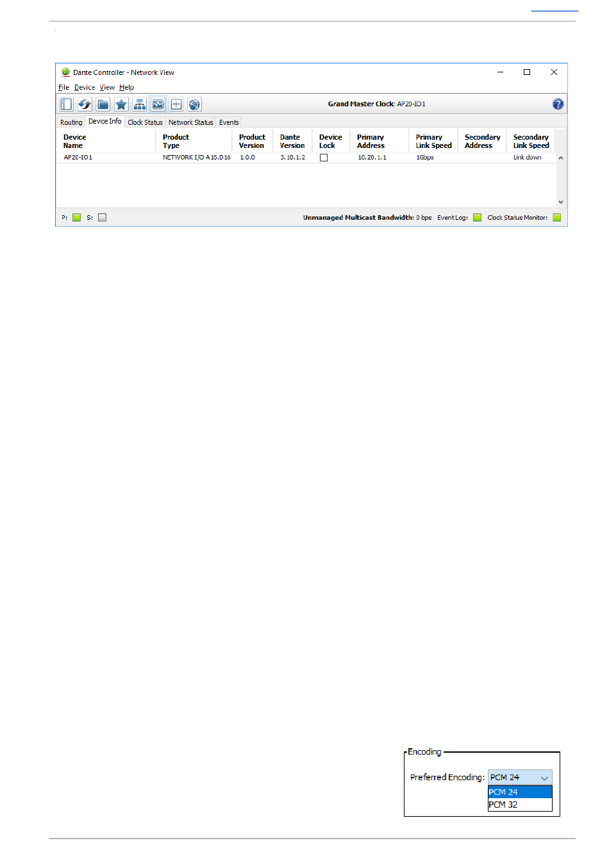Go to the Events tab

tap(229, 122)
